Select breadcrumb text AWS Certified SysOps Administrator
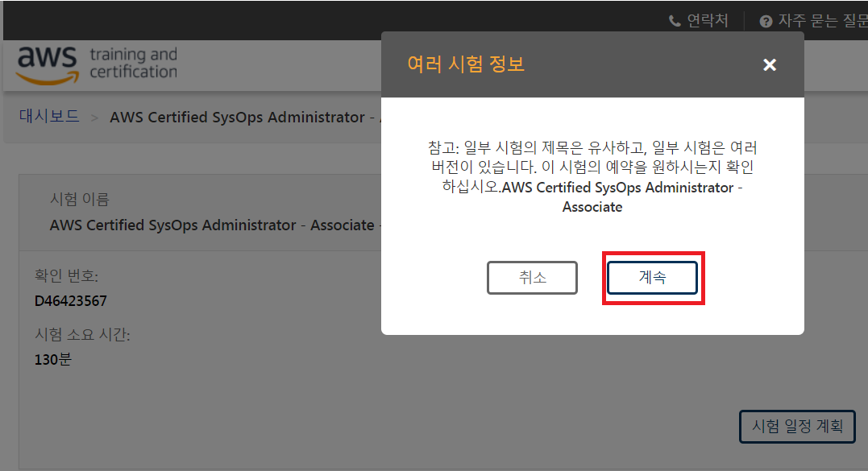Screen dimensions: 868x471 237,118
